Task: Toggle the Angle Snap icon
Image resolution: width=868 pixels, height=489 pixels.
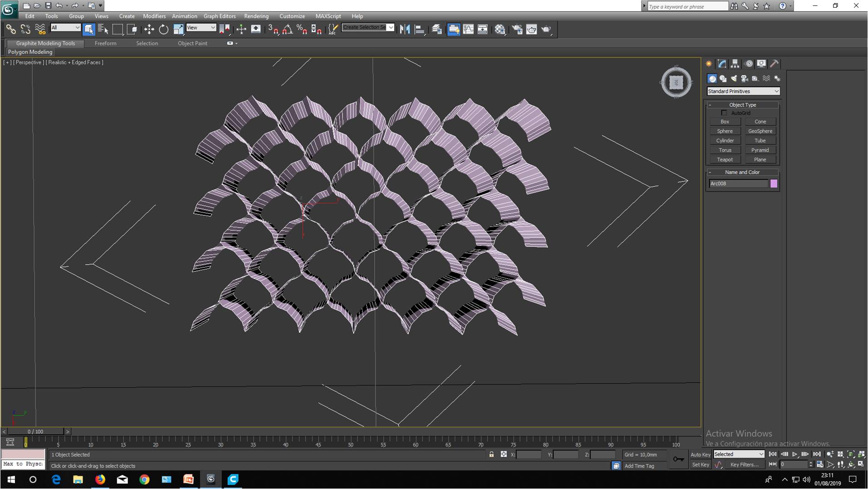Action: tap(287, 30)
